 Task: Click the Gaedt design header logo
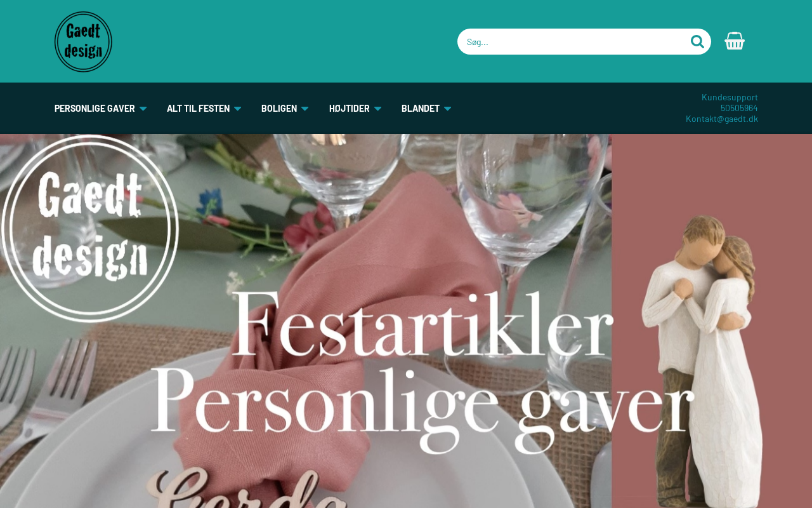click(x=83, y=42)
